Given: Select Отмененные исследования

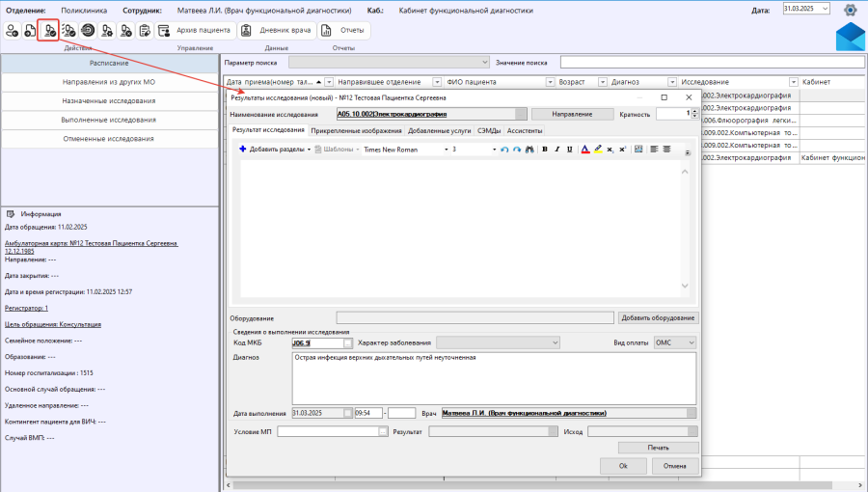Looking at the screenshot, I should point(109,138).
